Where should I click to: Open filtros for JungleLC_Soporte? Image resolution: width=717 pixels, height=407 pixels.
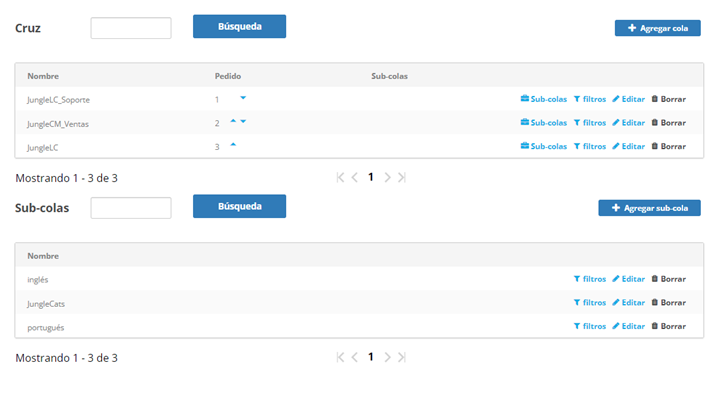[x=590, y=99]
